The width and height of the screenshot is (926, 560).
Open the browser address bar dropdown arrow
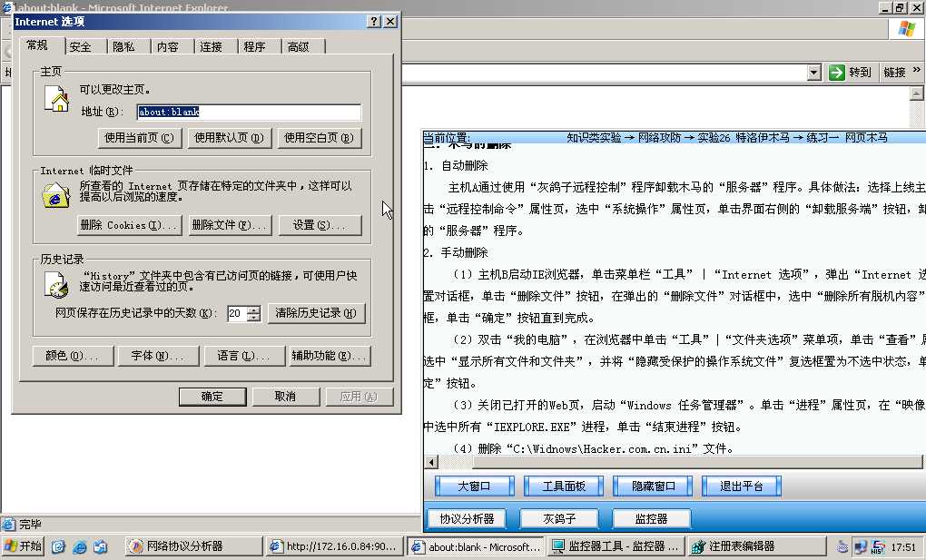[814, 73]
